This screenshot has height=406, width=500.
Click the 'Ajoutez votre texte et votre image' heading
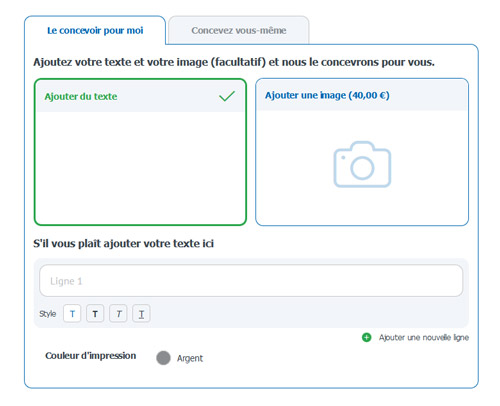click(x=234, y=62)
